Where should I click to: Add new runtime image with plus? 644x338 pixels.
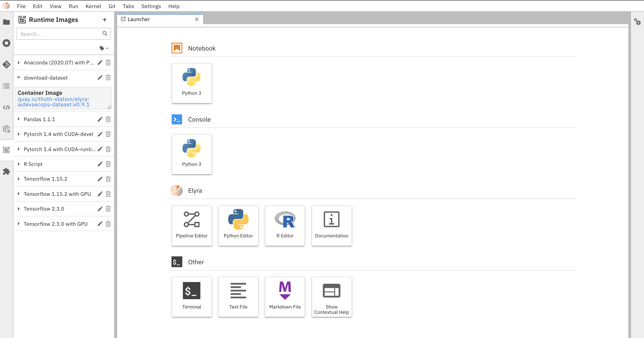[104, 19]
